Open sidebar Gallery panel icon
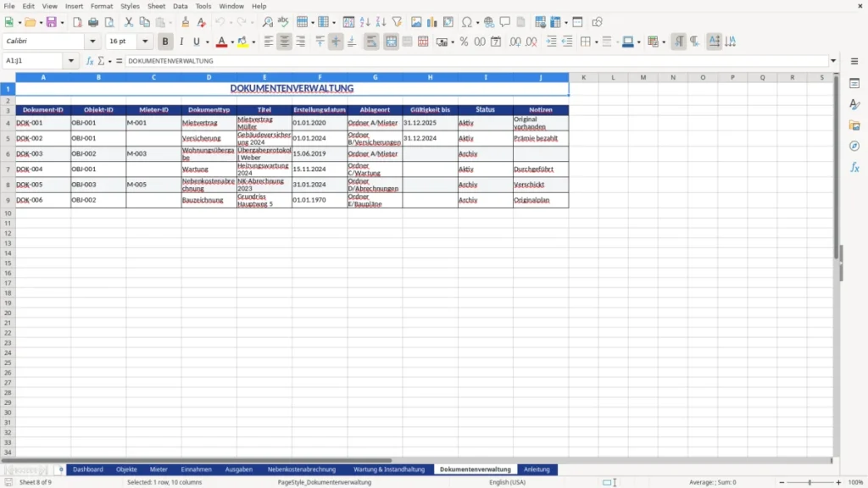The height and width of the screenshot is (488, 868). tap(854, 125)
